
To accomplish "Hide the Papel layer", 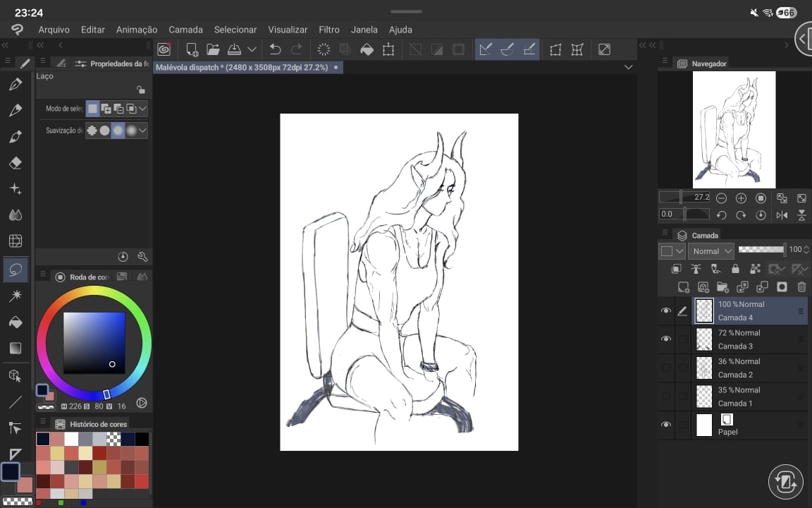I will pos(665,425).
